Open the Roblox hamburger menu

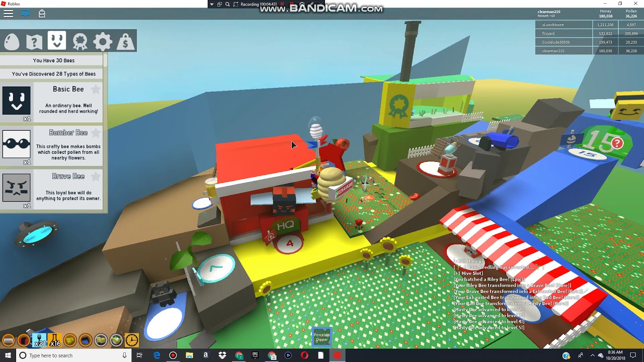coord(8,14)
